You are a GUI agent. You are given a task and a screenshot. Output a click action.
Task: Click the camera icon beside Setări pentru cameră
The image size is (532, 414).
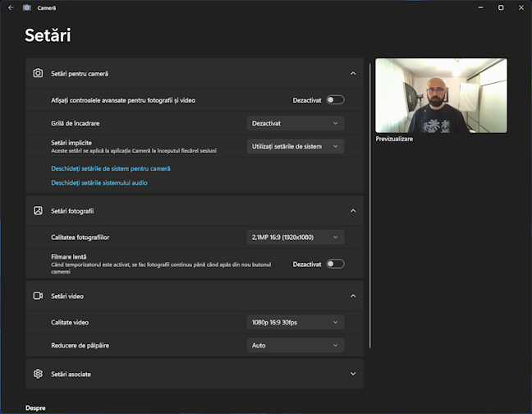point(38,73)
